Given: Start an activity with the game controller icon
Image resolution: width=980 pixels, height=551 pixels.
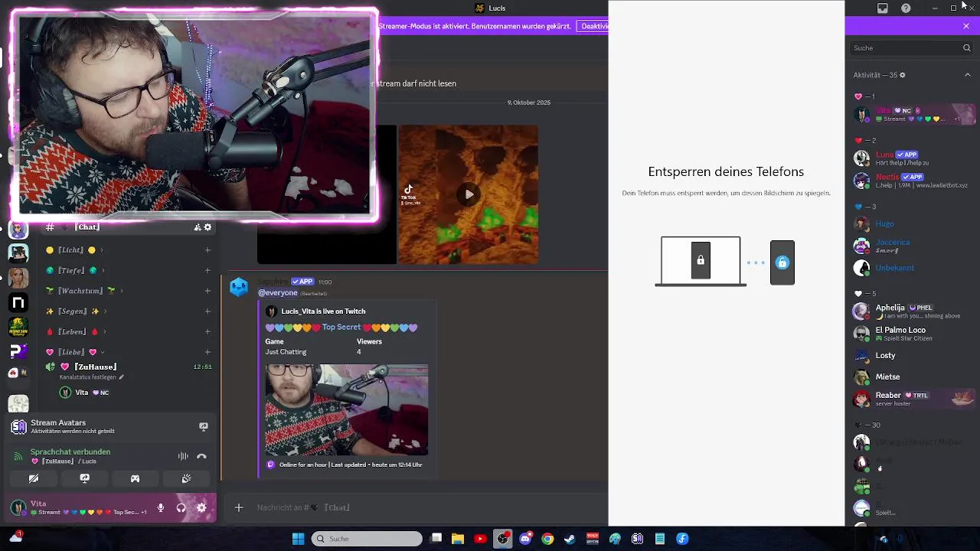Looking at the screenshot, I should (135, 478).
